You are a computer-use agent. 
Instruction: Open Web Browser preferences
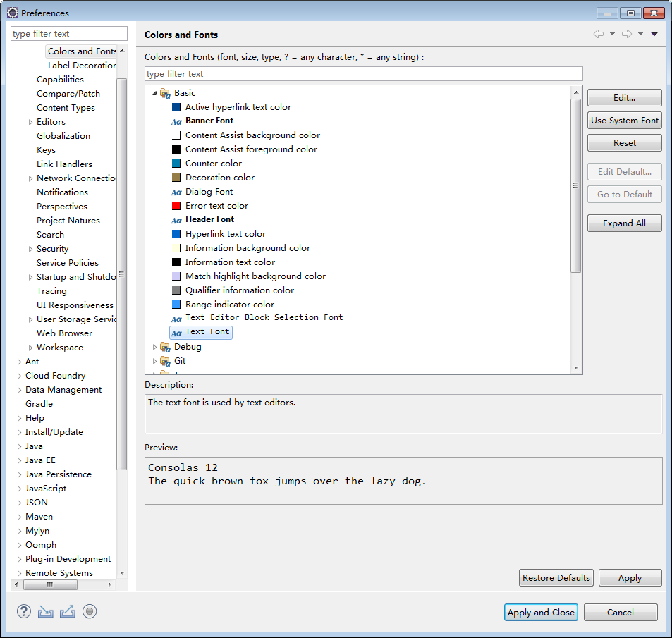(x=64, y=333)
